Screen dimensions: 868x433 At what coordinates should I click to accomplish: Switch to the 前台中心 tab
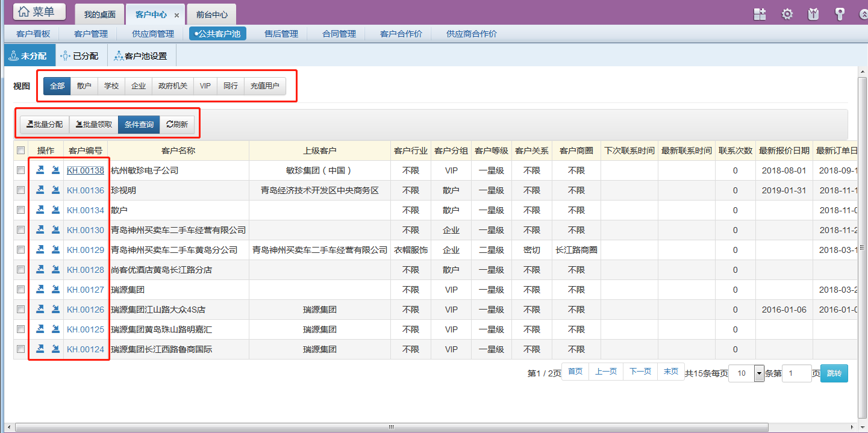(211, 14)
